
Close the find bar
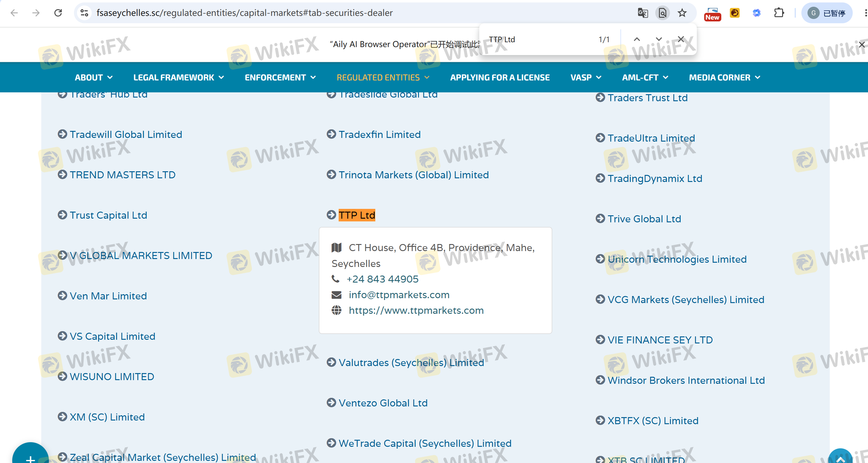pos(681,39)
